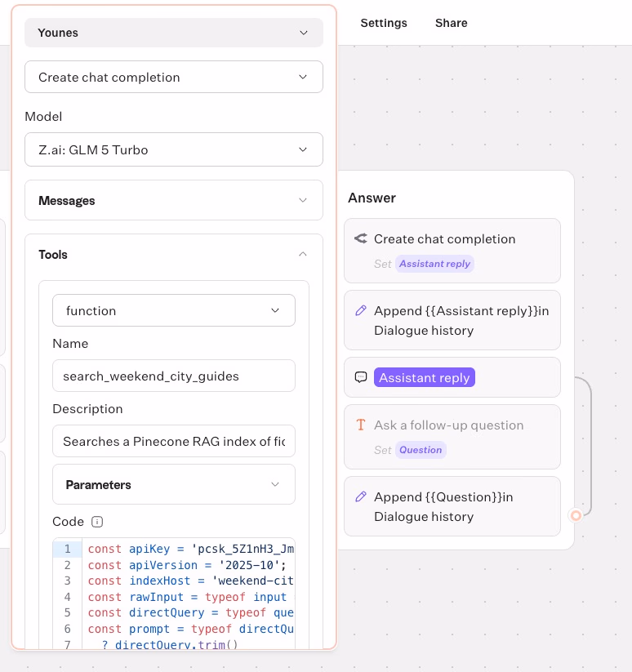The height and width of the screenshot is (672, 632).
Task: Open the Create chat completion action dropdown
Action: point(174,78)
